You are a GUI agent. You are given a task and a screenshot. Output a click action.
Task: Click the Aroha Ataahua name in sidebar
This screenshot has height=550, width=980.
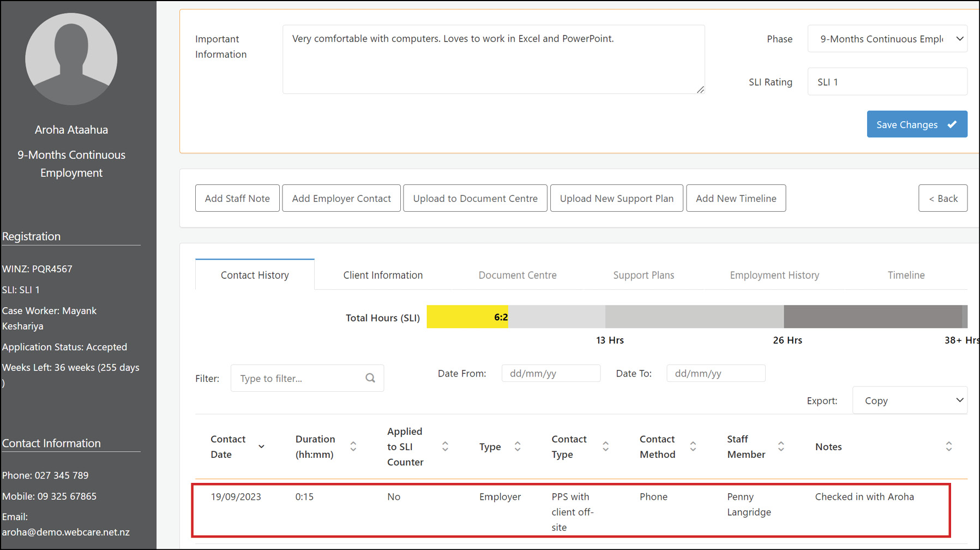pyautogui.click(x=71, y=130)
